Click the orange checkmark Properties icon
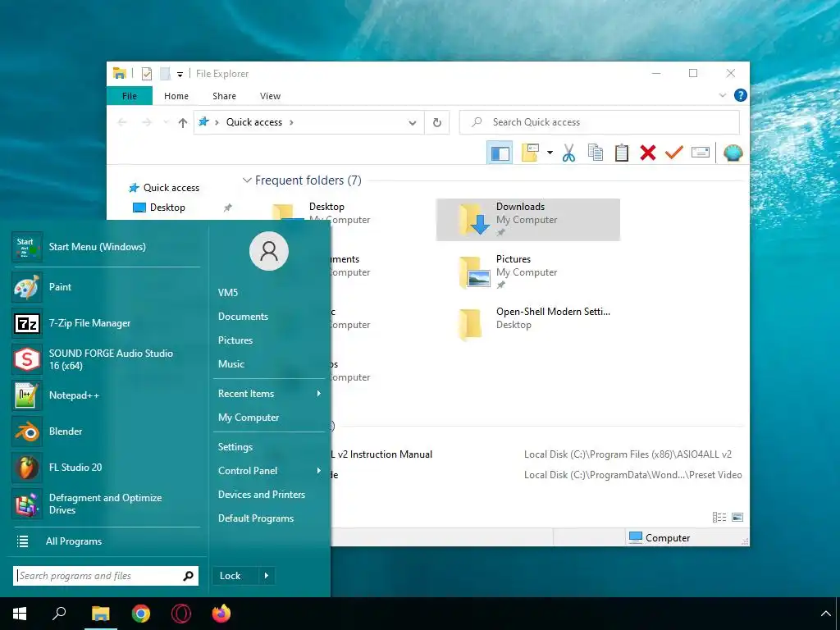This screenshot has width=840, height=630. coord(674,153)
